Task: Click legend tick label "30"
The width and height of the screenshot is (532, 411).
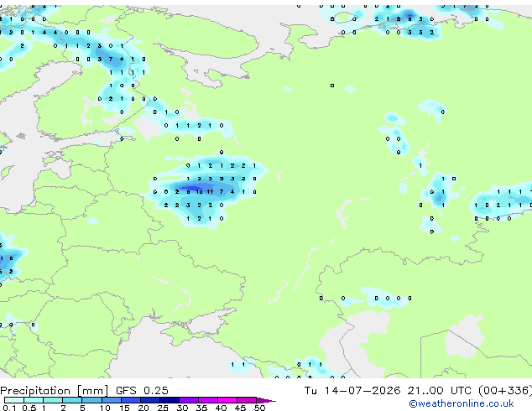Action: click(x=183, y=408)
